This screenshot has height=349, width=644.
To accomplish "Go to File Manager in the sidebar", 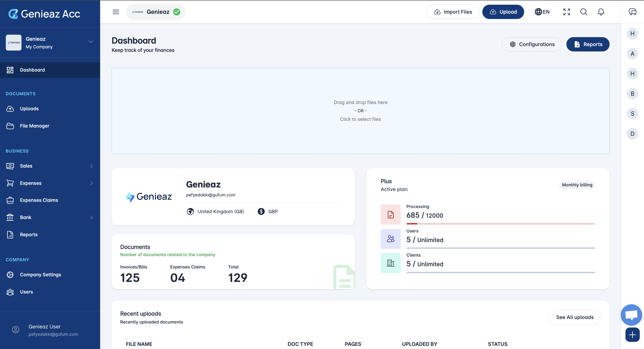I will tap(34, 126).
